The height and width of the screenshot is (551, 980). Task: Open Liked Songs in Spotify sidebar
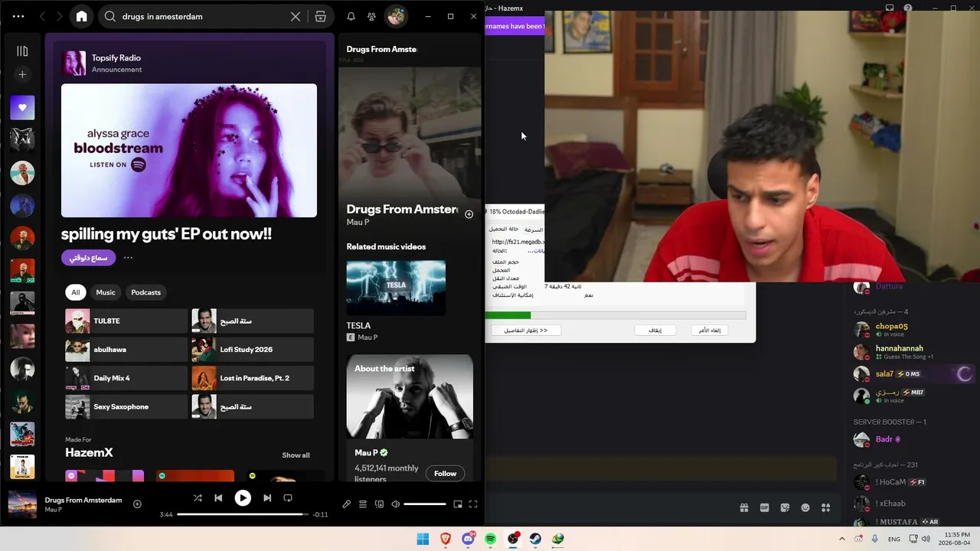22,108
